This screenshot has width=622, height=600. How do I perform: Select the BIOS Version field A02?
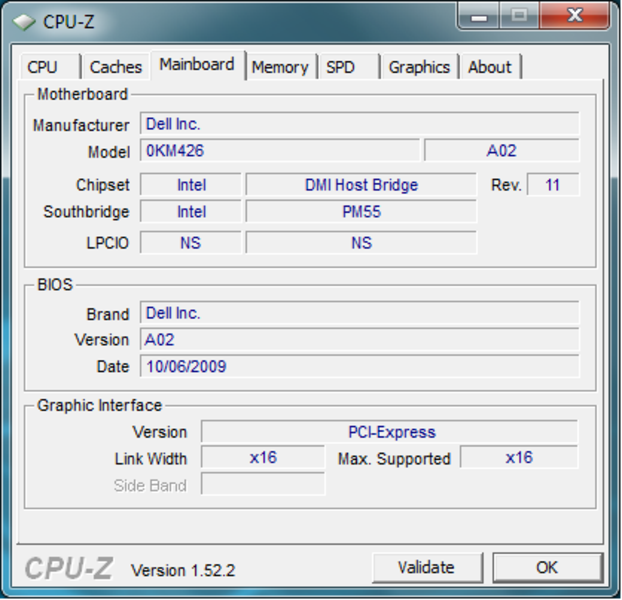tap(359, 339)
